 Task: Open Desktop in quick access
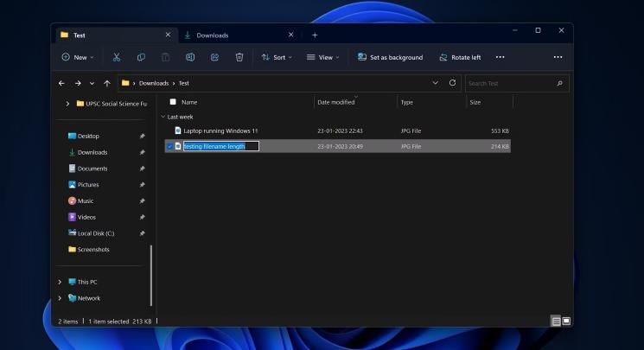(x=88, y=136)
